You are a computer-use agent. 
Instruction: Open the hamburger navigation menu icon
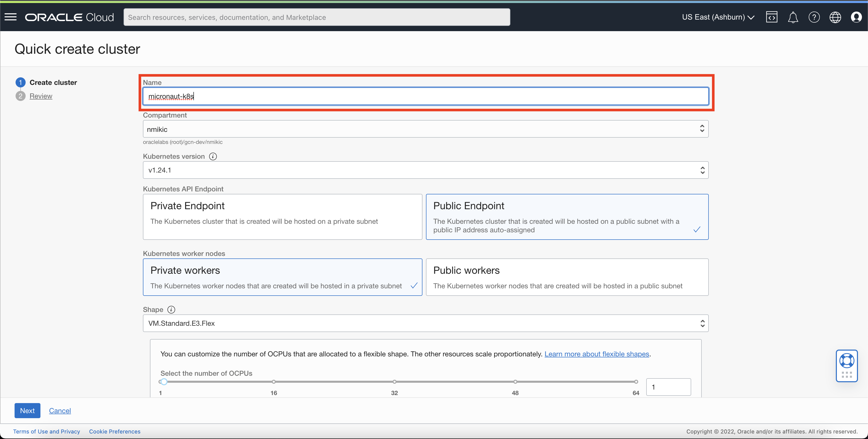point(10,17)
